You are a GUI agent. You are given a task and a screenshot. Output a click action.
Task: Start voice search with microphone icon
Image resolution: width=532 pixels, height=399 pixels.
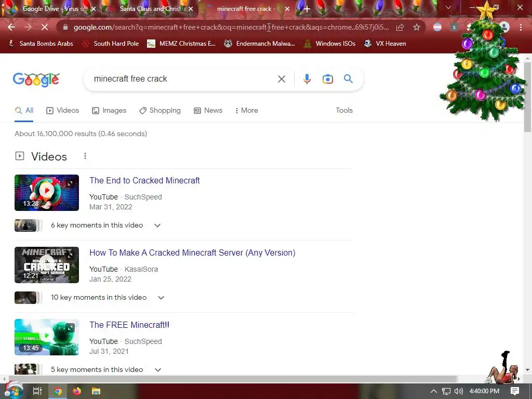coord(307,79)
